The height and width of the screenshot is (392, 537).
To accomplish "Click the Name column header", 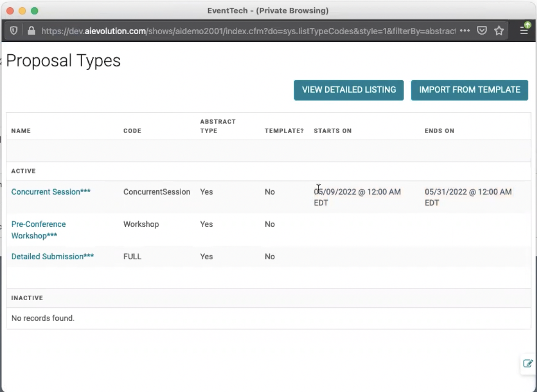I will pos(21,131).
